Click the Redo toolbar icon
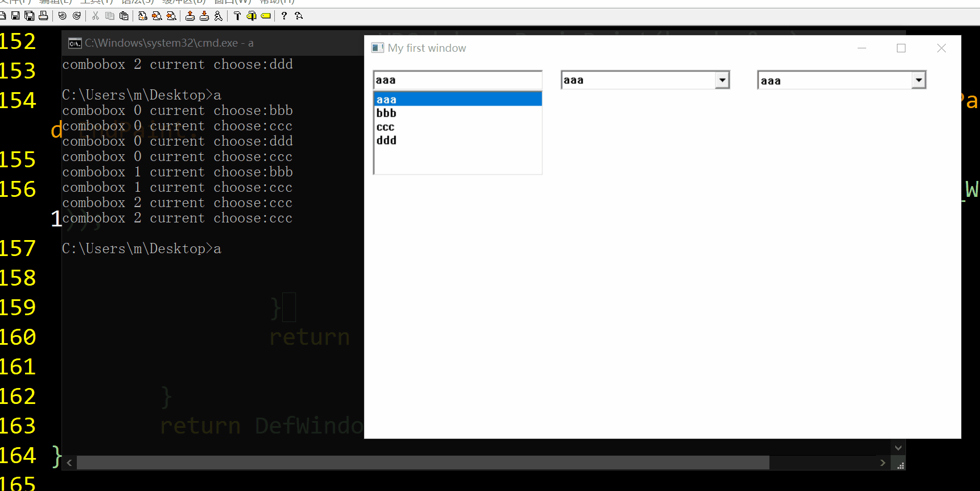 point(77,16)
